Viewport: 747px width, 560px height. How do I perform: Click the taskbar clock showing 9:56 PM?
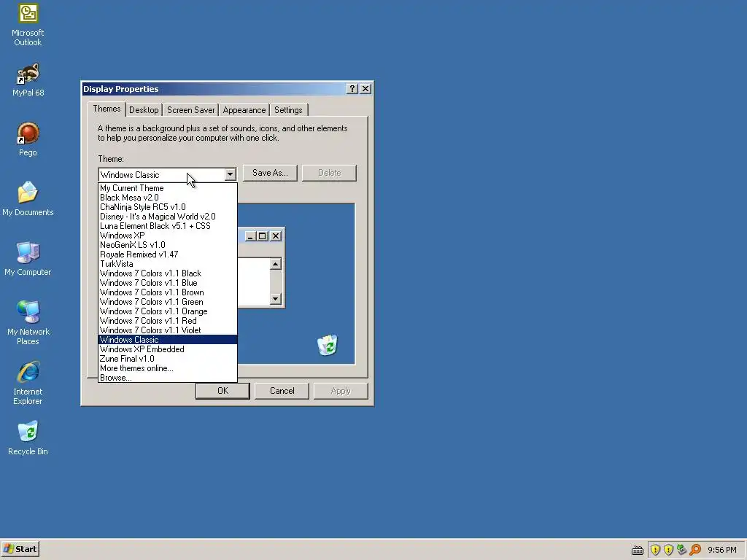tap(721, 550)
